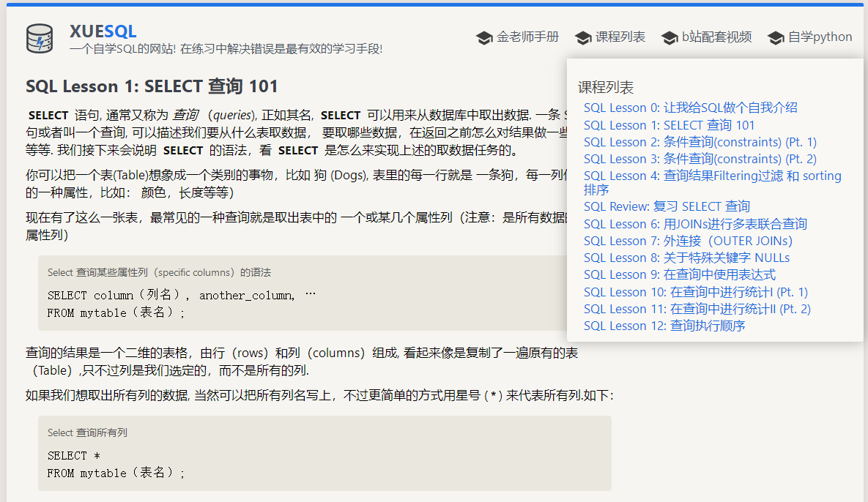The height and width of the screenshot is (502, 868).
Task: Open SQL Lesson 4: 查询结果Filtering过滤 和 sorting排序
Action: pyautogui.click(x=713, y=182)
